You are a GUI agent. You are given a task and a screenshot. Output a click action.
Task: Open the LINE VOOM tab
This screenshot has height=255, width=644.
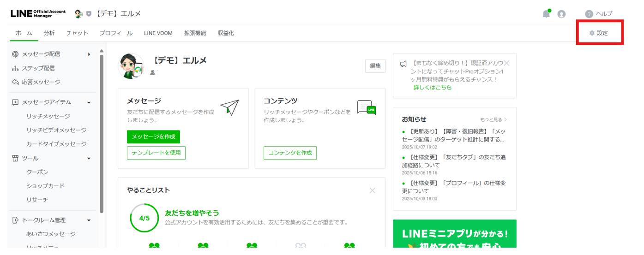tap(158, 33)
